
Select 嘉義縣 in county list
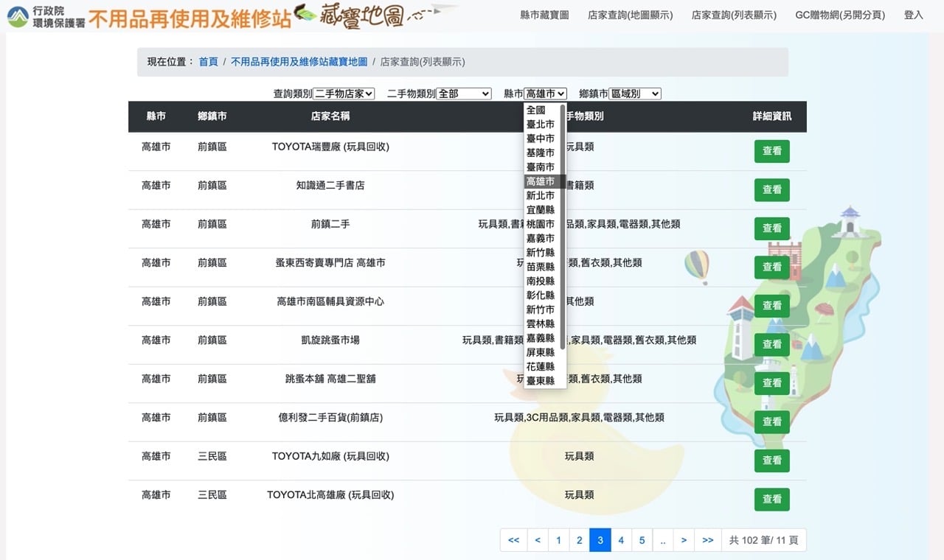(542, 338)
